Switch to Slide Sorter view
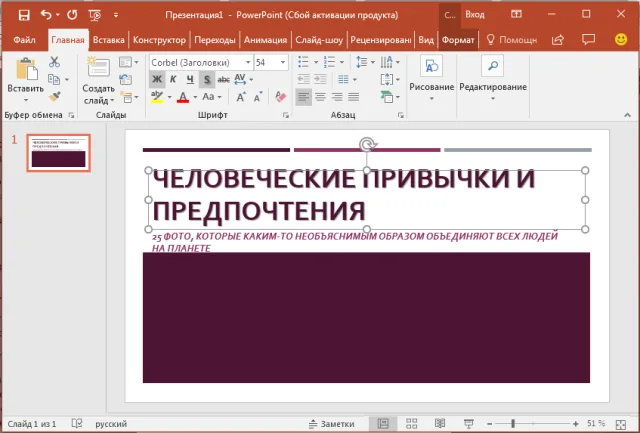 tap(411, 424)
